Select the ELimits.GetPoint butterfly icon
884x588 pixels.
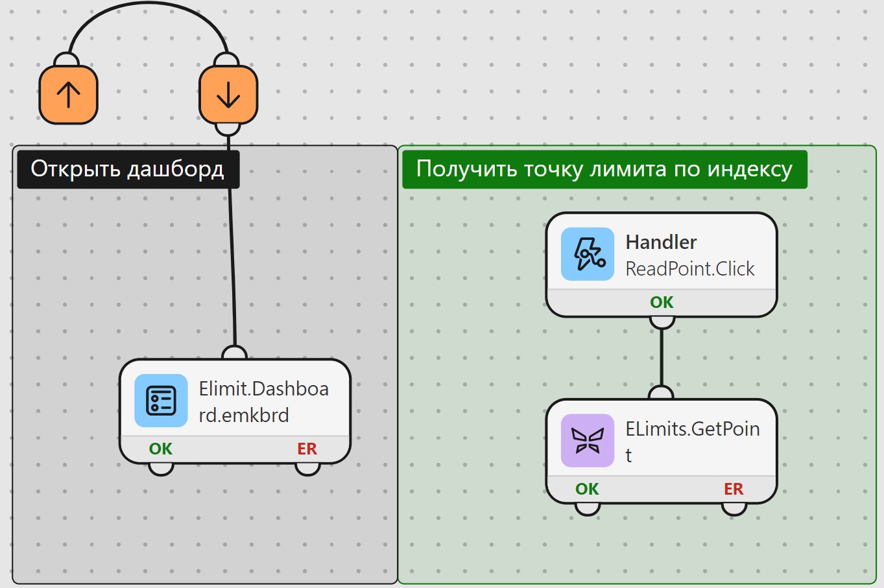click(588, 441)
